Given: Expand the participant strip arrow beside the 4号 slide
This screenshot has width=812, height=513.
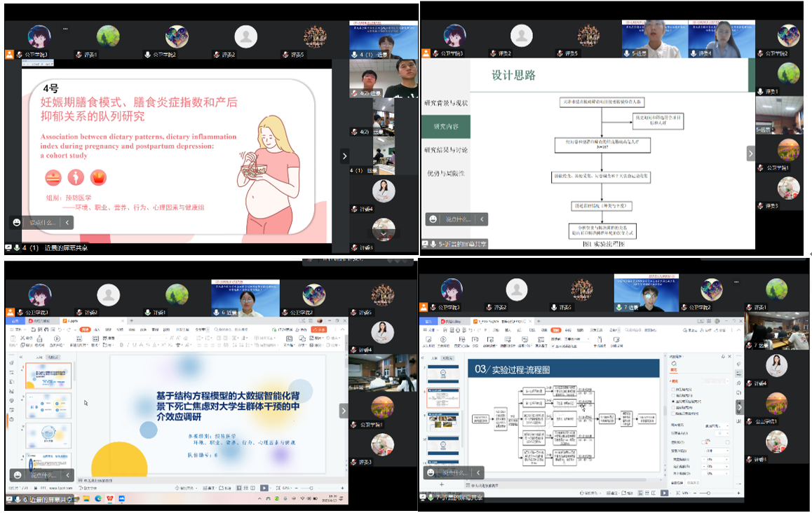Looking at the screenshot, I should click(345, 156).
